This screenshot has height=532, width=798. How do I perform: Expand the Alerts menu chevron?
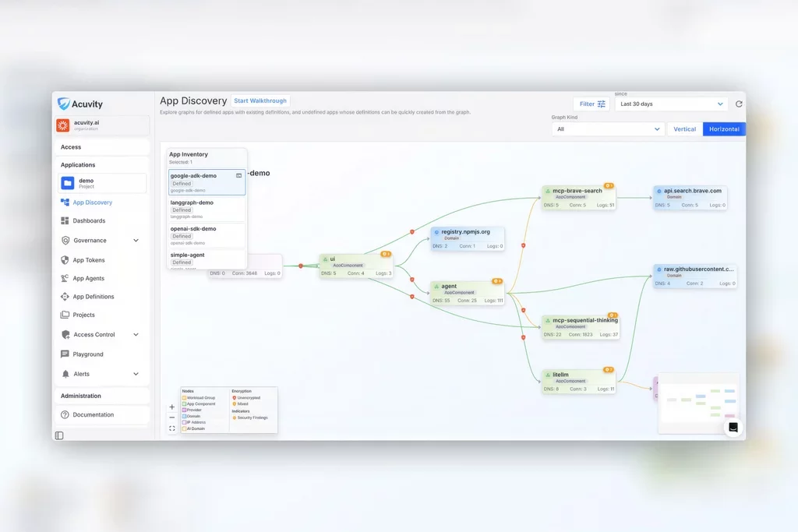[136, 374]
